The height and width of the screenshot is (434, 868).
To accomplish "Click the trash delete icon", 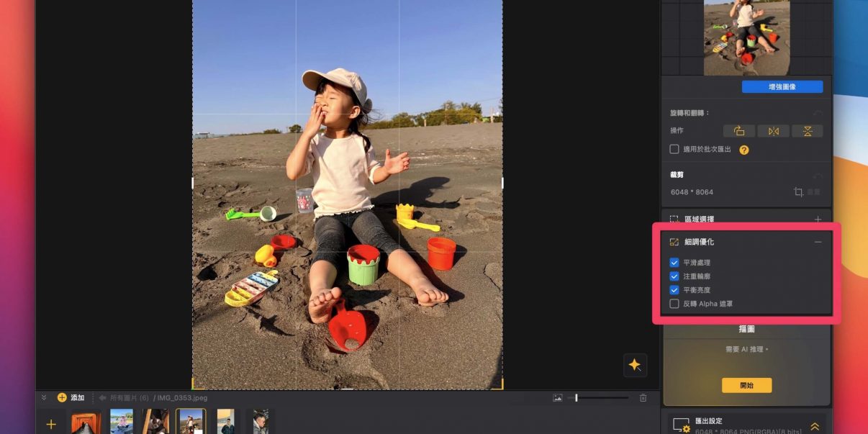I will [643, 397].
